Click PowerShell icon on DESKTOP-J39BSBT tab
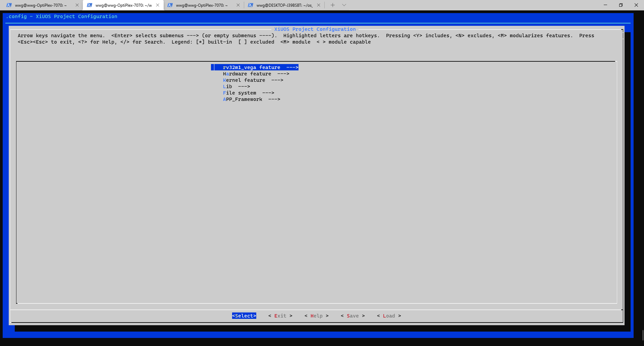The width and height of the screenshot is (644, 346). 251,5
